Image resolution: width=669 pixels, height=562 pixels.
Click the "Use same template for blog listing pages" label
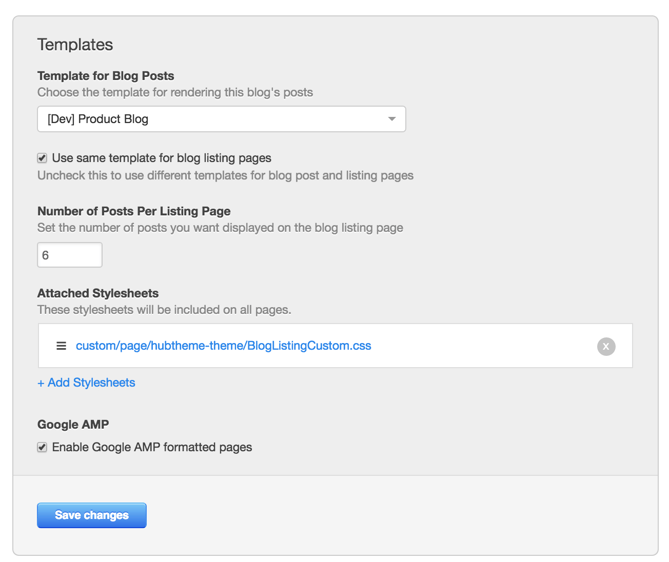161,158
